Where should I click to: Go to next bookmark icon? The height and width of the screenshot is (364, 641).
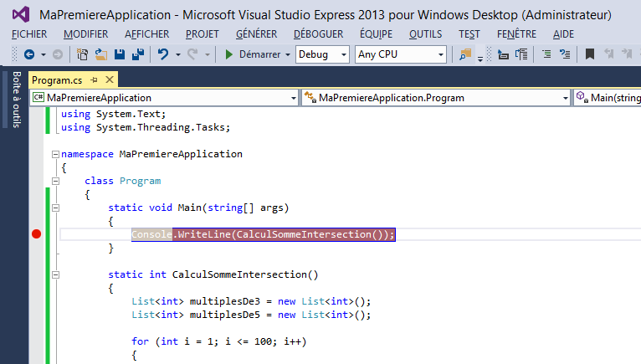coord(627,54)
